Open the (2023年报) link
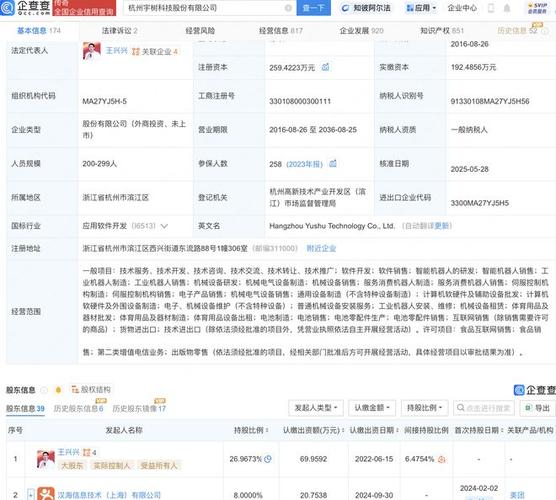The width and height of the screenshot is (556, 500). click(x=305, y=164)
